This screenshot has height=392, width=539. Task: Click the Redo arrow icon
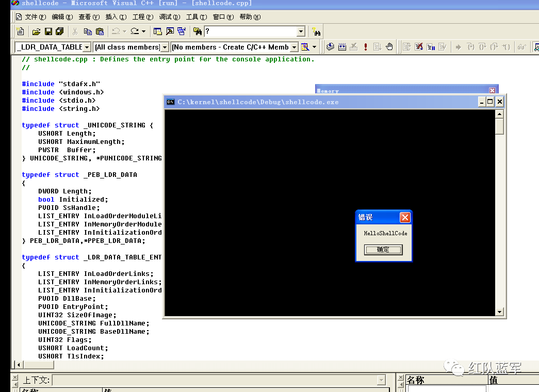pos(135,31)
